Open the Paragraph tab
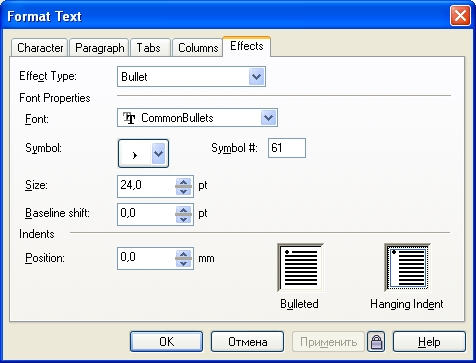Image resolution: width=476 pixels, height=363 pixels. click(99, 48)
